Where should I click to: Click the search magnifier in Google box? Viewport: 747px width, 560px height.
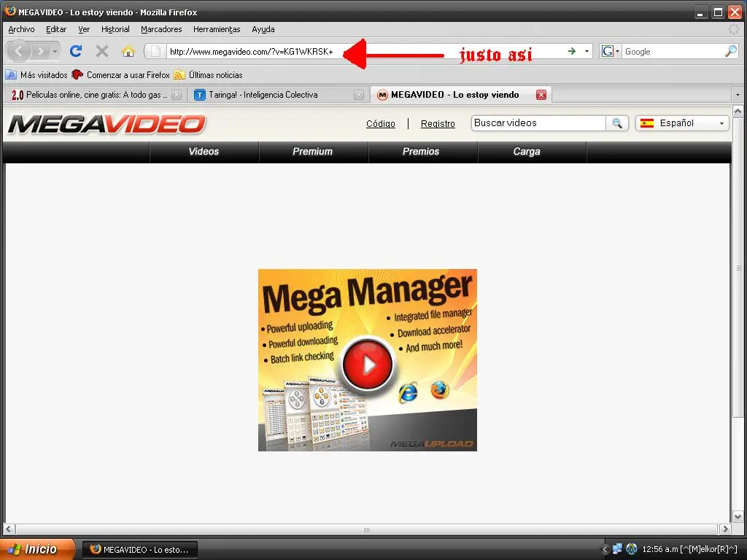click(731, 51)
